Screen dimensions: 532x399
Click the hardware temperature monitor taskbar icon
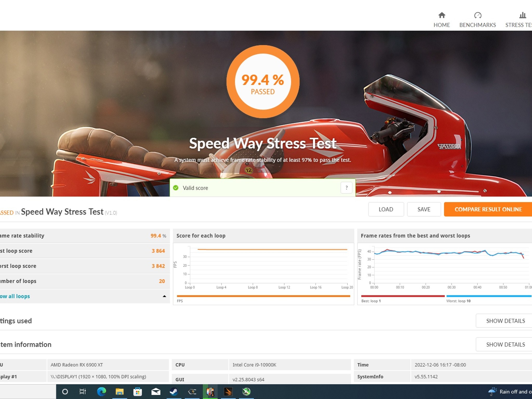coord(210,391)
